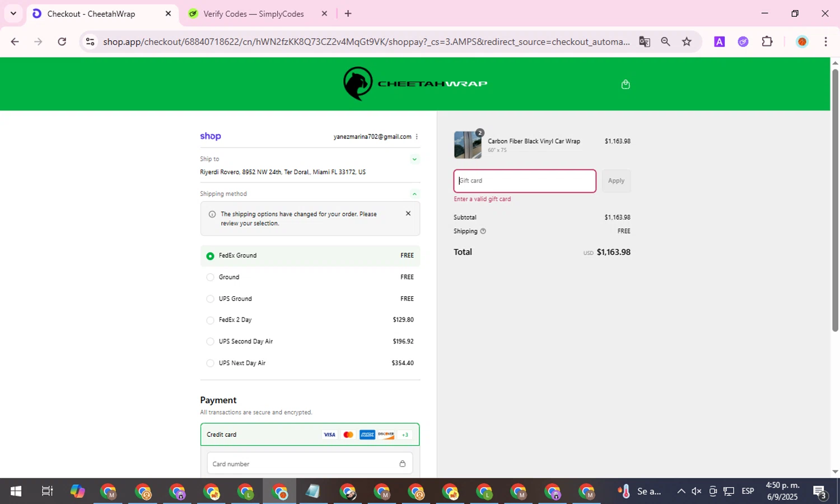Click the Shop Pay logo
Viewport: 840px width, 504px height.
tap(211, 136)
